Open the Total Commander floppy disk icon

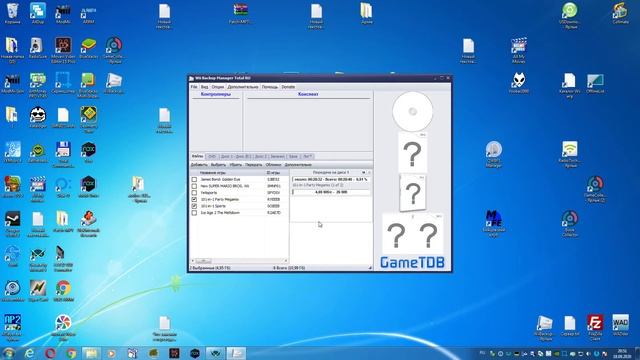click(x=63, y=154)
